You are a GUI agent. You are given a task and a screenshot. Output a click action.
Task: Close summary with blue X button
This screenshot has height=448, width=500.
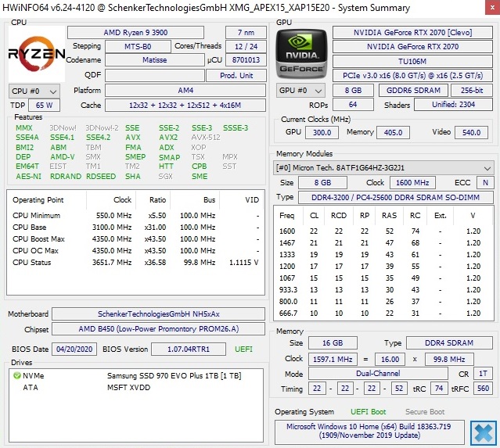pos(483,433)
